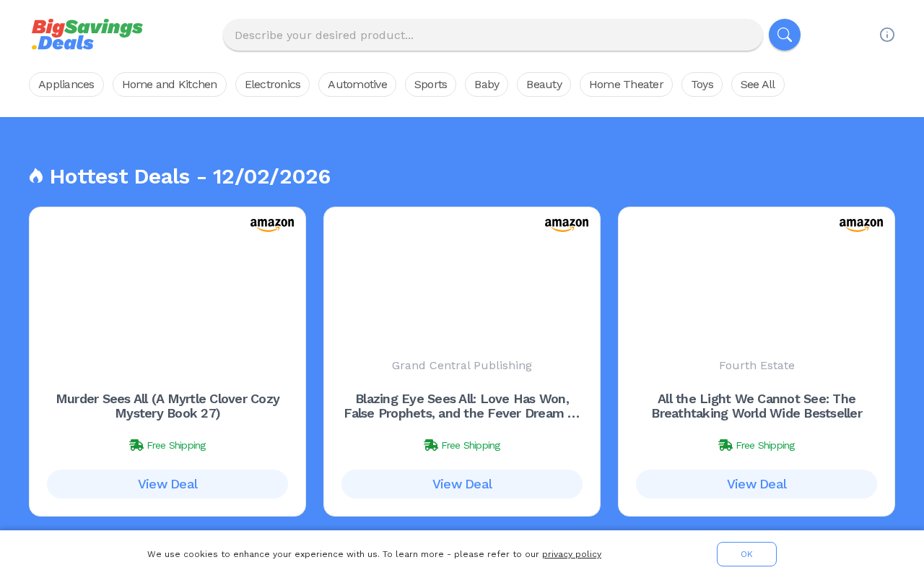924x578 pixels.
Task: Click Amazon logo on Murder Sees All card
Action: [x=272, y=225]
